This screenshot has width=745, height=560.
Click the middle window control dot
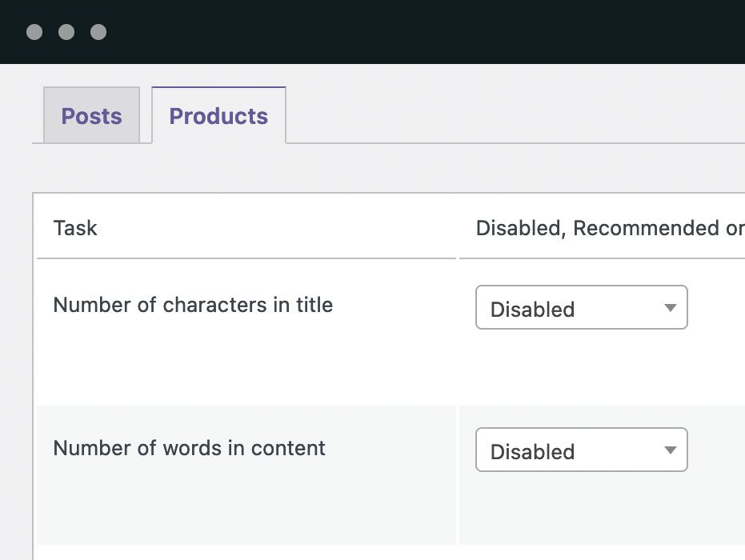coord(66,32)
